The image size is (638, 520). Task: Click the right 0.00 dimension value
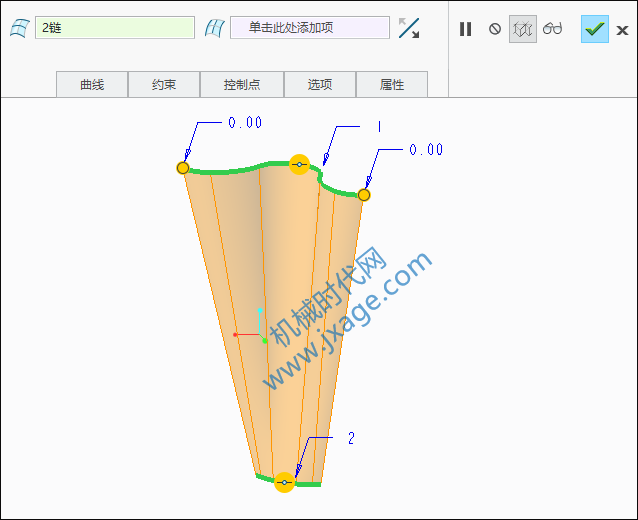point(426,150)
